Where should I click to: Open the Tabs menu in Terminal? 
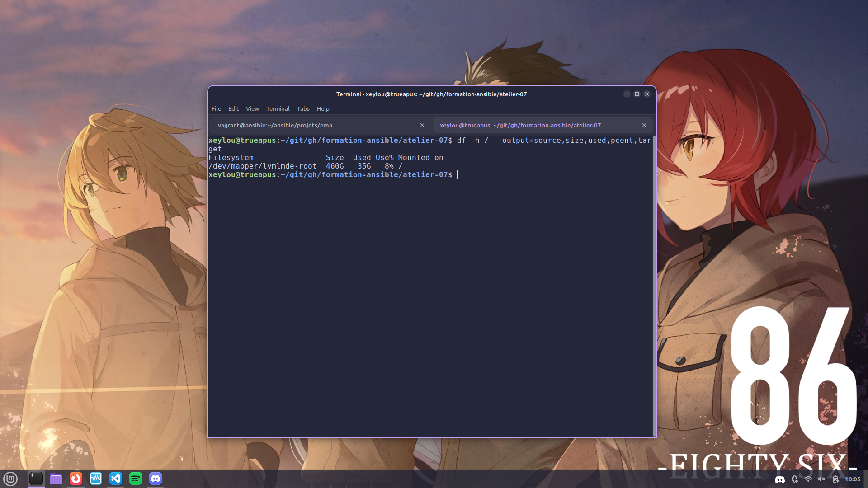pyautogui.click(x=303, y=108)
